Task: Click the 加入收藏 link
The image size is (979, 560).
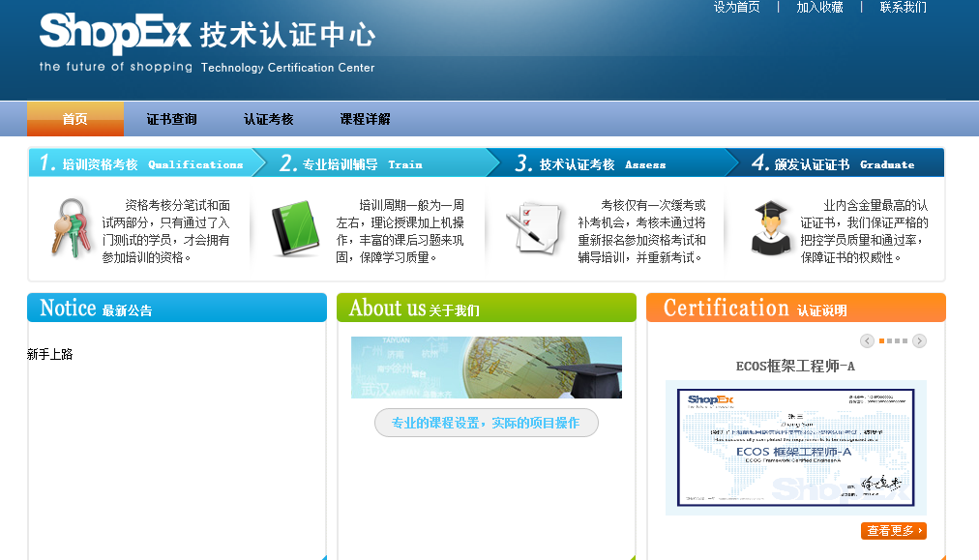Action: (819, 8)
